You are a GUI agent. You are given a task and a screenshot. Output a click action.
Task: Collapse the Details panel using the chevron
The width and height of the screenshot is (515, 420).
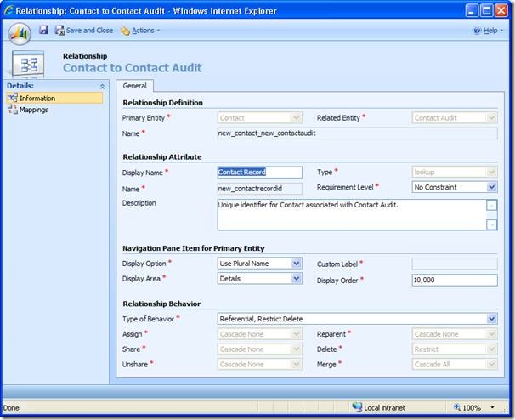click(x=103, y=86)
